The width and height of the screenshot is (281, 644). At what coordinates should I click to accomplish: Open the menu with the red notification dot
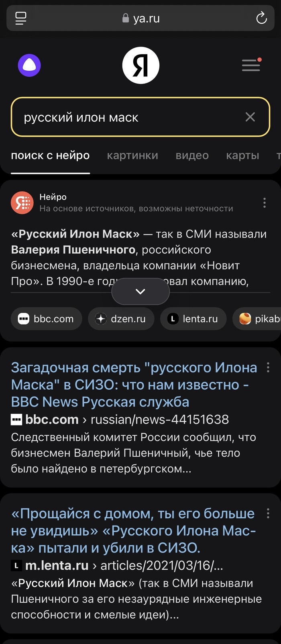251,65
